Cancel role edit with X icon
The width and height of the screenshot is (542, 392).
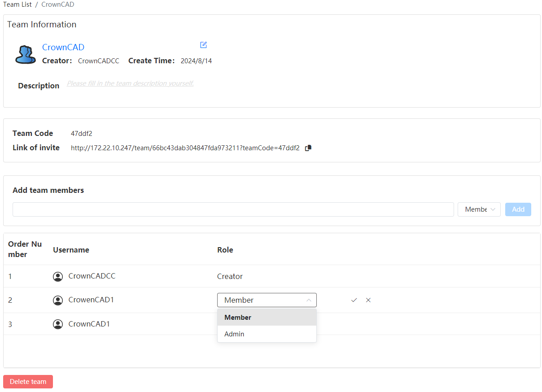[x=368, y=300]
